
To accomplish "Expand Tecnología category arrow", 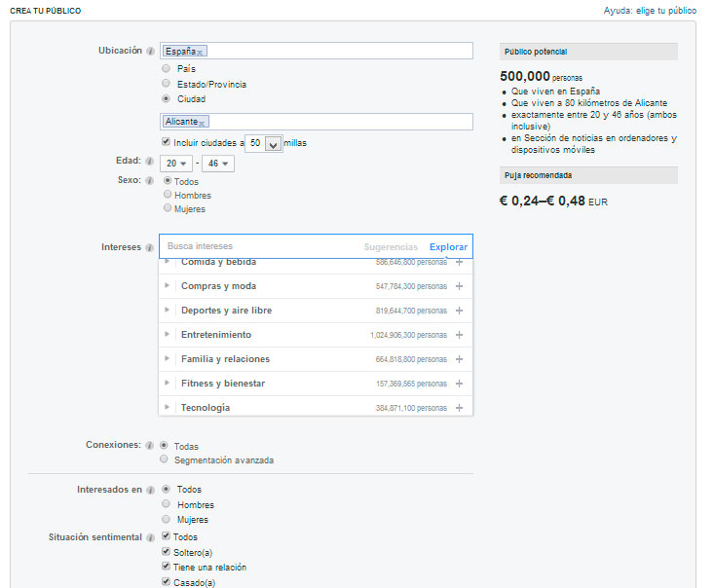I will point(168,407).
